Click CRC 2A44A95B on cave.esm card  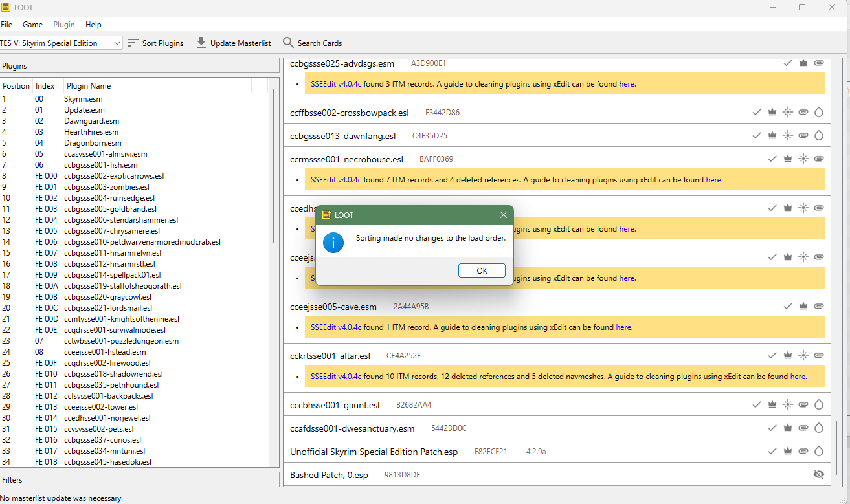point(411,306)
